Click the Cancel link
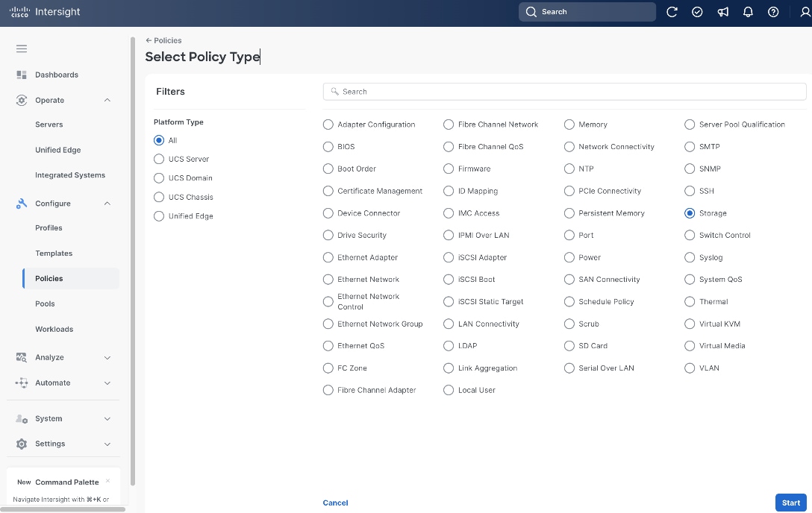 point(335,503)
